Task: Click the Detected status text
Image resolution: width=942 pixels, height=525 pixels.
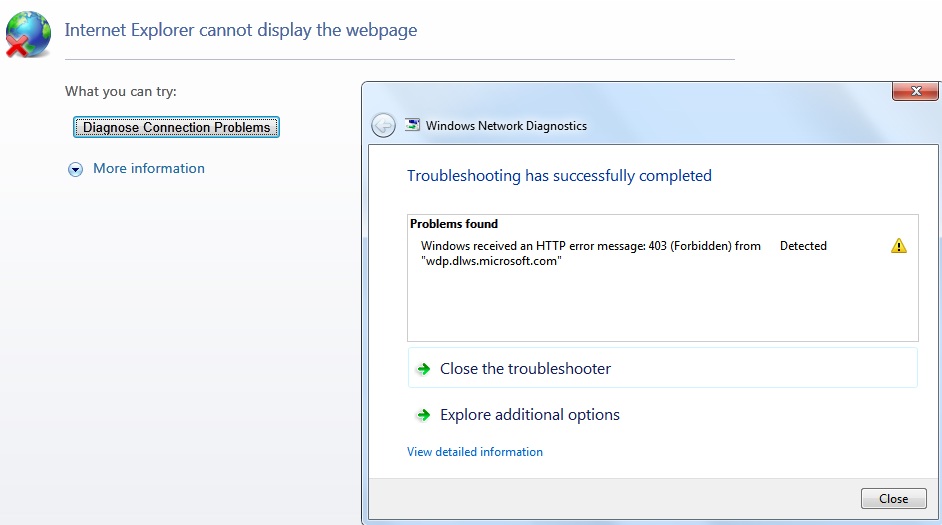Action: point(803,246)
